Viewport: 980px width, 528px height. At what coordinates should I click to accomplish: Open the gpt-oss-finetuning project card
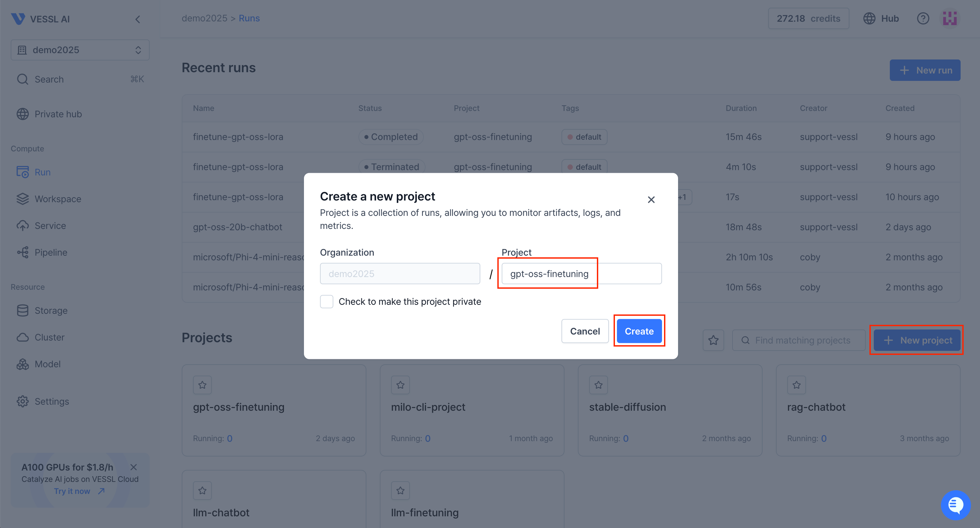click(274, 410)
